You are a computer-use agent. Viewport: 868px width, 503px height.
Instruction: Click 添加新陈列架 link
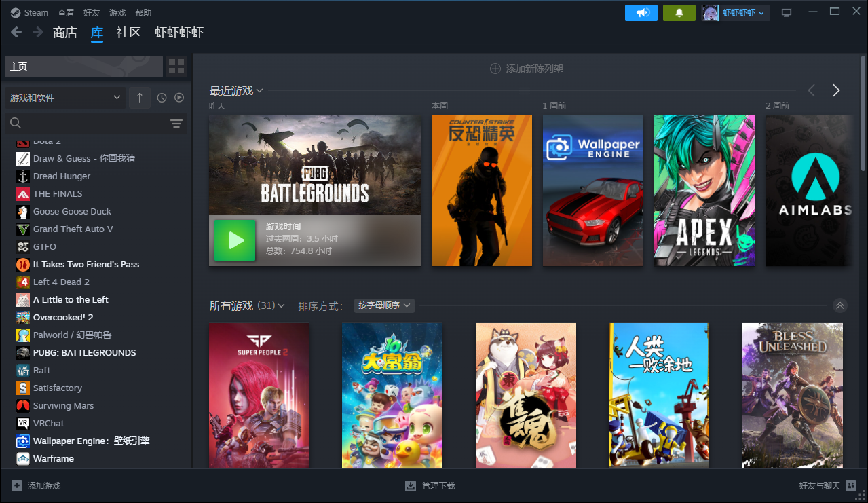[x=527, y=69]
